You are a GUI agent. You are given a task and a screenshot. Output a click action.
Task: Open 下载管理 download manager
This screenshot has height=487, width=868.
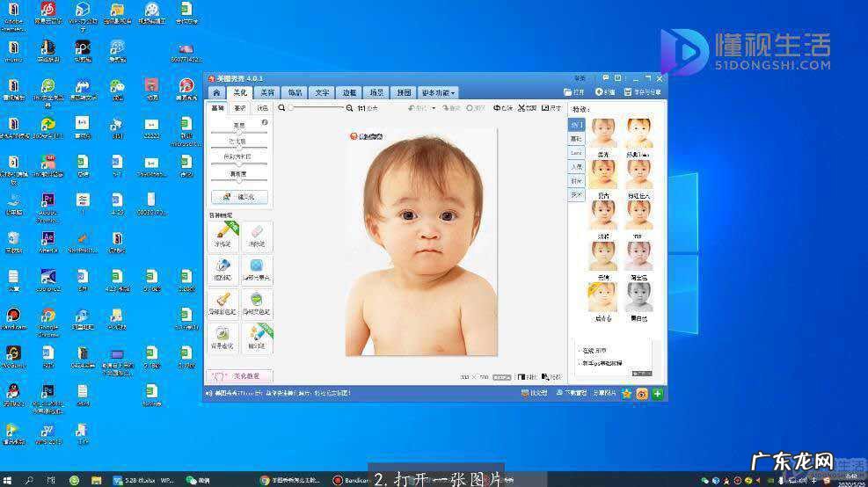(572, 394)
